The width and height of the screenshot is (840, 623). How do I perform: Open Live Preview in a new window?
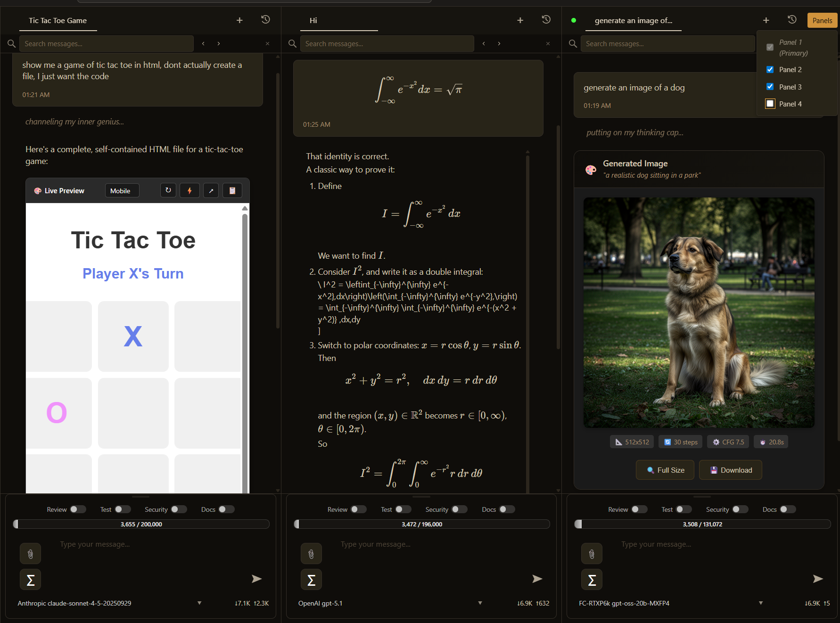(211, 190)
